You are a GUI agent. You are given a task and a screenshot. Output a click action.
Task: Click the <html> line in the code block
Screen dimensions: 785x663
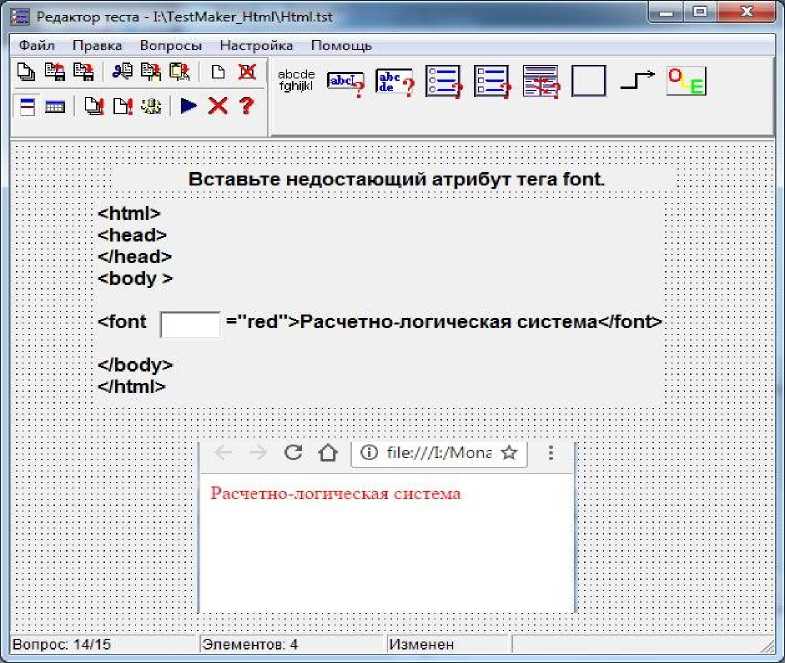tap(129, 213)
